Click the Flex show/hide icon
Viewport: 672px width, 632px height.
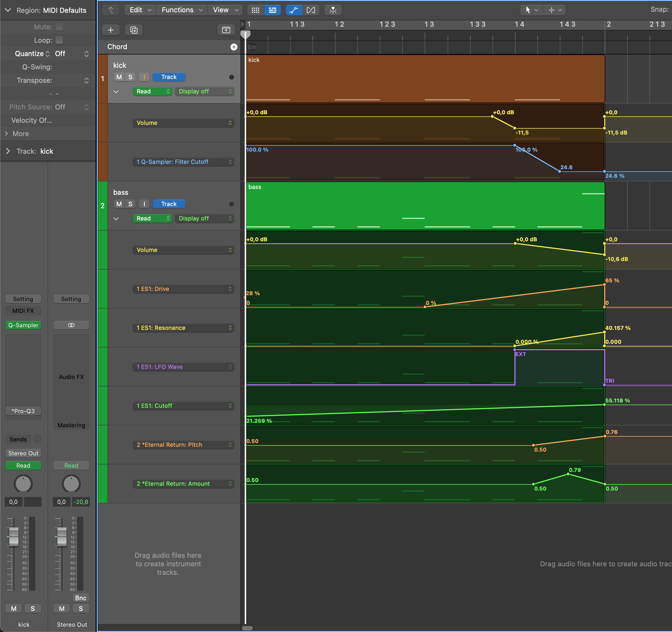(311, 10)
